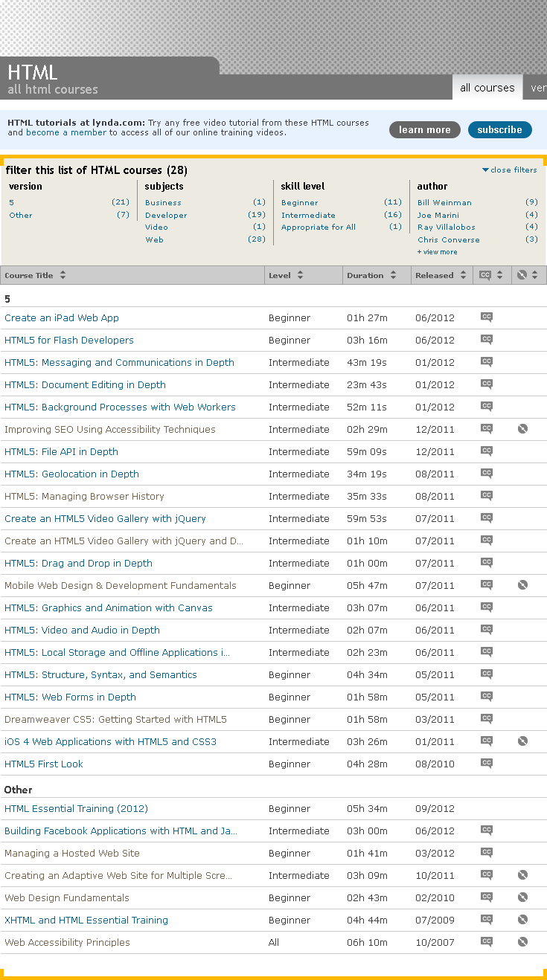Click the CC icon in Improving SEO row
This screenshot has width=547, height=980.
tap(487, 429)
